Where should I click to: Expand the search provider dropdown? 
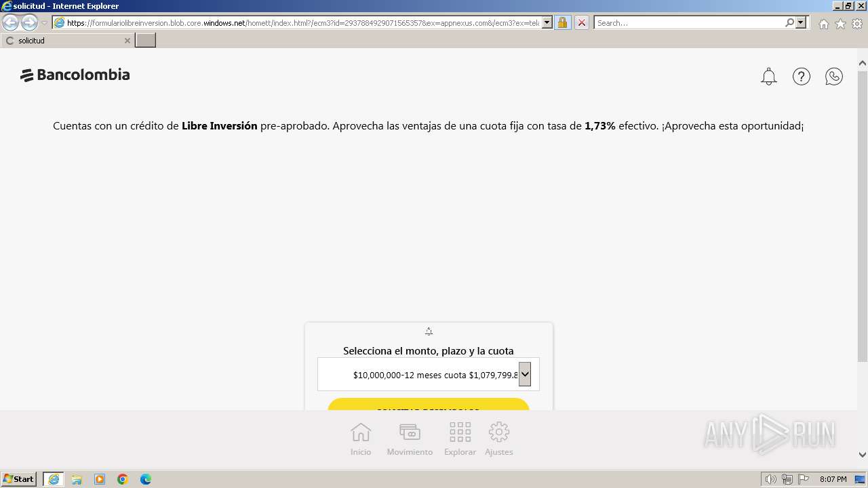[802, 22]
